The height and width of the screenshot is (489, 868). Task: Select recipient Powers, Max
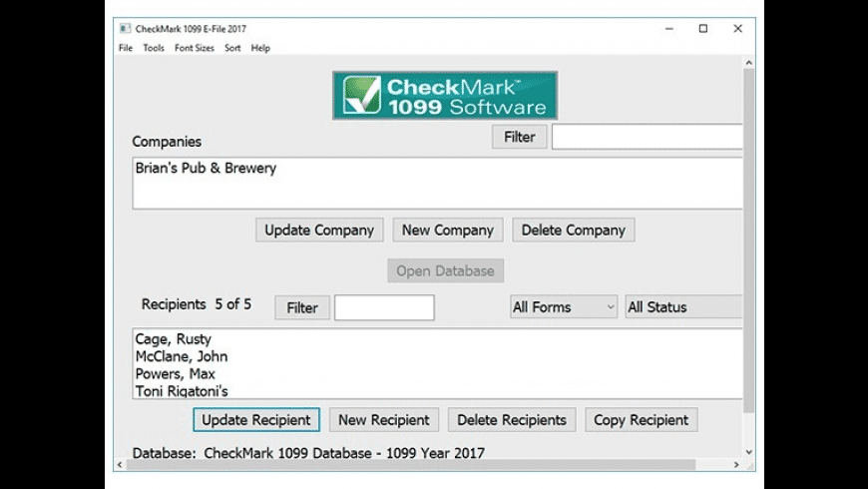tap(437, 374)
